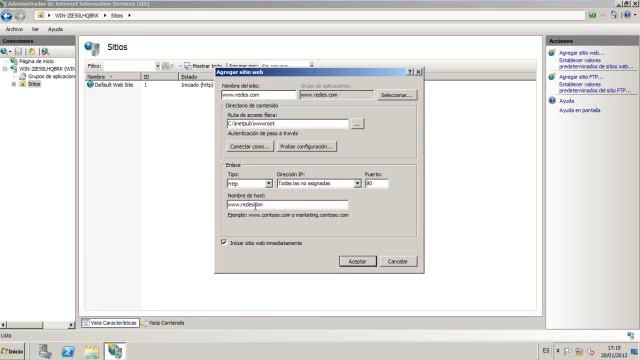Open Windows Explorer from the taskbar

92,351
